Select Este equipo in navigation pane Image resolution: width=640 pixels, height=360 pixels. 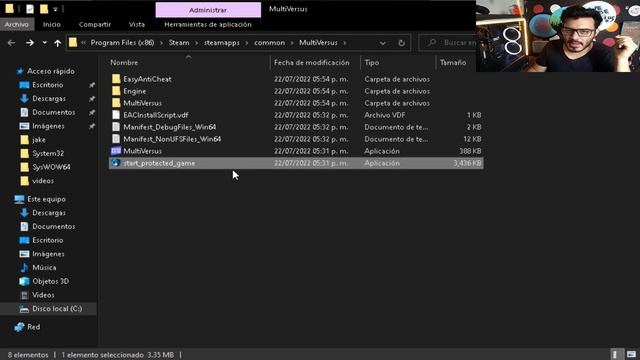(x=46, y=199)
